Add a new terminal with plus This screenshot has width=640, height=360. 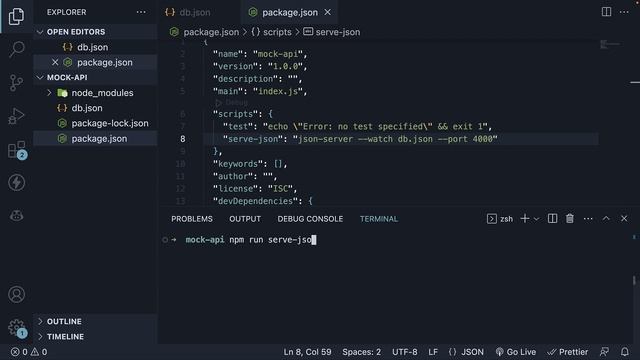(525, 219)
